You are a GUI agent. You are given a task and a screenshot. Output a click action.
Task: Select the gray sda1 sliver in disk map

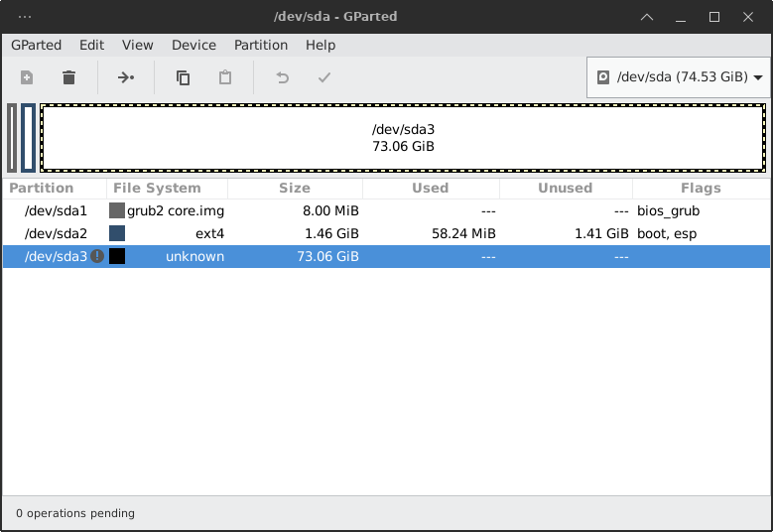coord(12,138)
